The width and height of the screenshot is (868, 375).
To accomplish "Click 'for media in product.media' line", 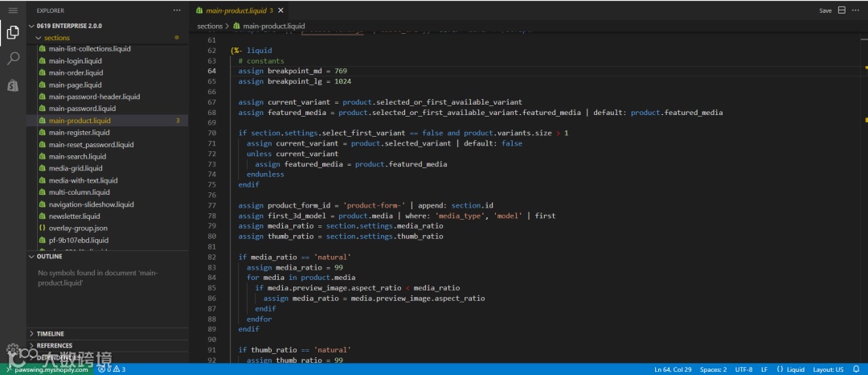I will 301,278.
